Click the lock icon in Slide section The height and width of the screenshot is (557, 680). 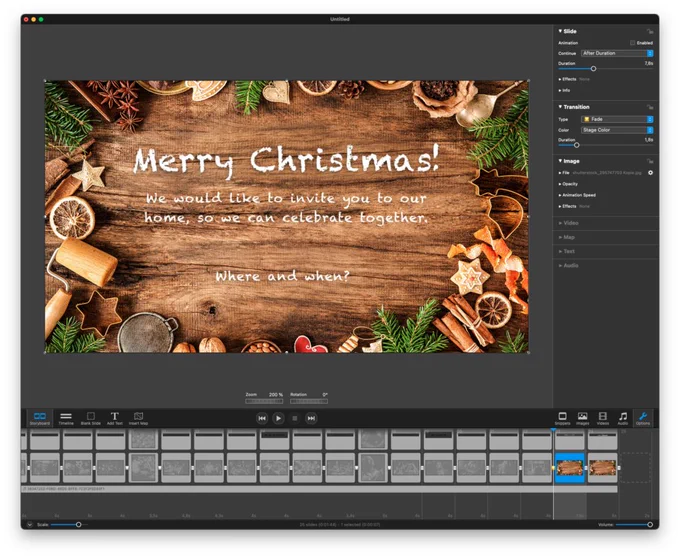point(650,31)
